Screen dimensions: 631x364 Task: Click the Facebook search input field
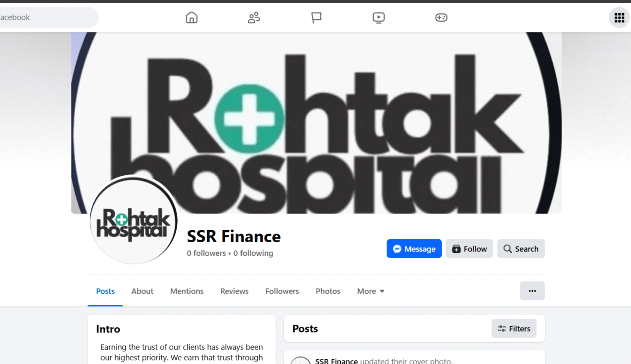click(49, 17)
